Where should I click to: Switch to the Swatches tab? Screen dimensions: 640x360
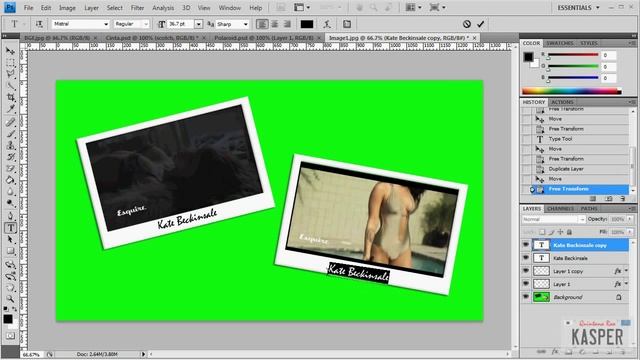pyautogui.click(x=560, y=43)
